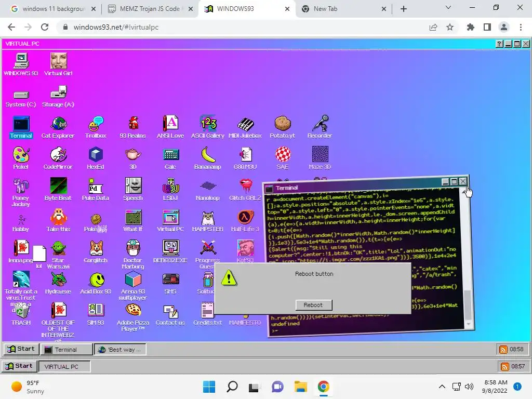Open ANSI Love icon

[170, 127]
